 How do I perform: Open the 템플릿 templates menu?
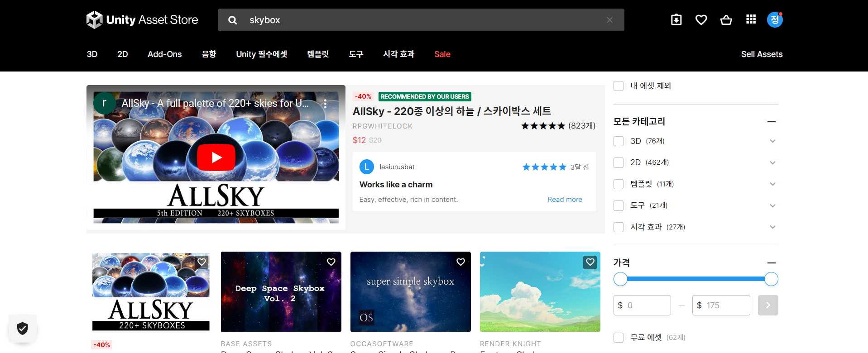(318, 54)
